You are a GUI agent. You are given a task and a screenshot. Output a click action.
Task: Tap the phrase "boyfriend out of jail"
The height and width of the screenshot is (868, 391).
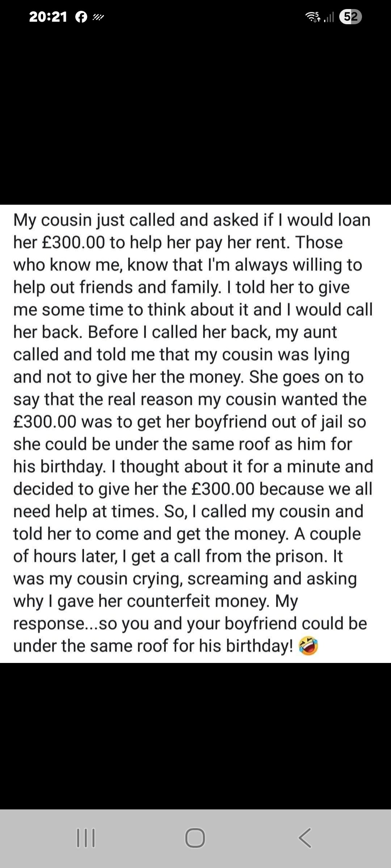pyautogui.click(x=269, y=422)
